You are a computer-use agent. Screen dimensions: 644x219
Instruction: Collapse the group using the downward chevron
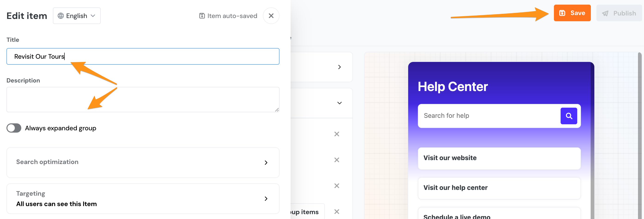(339, 103)
